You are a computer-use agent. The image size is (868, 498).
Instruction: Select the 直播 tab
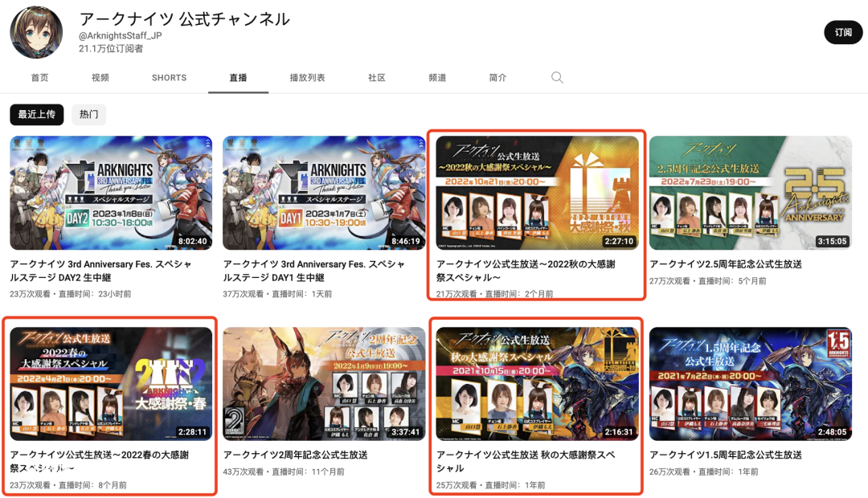click(x=238, y=78)
